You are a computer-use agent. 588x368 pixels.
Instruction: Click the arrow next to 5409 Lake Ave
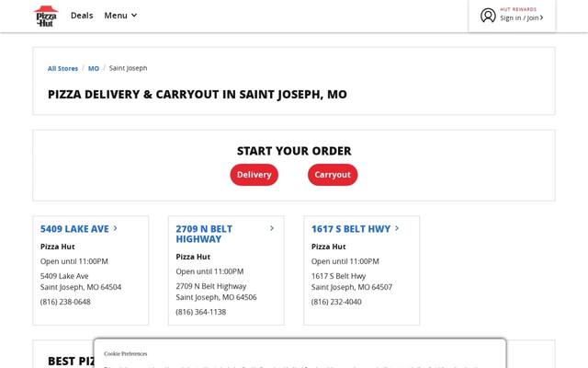115,228
